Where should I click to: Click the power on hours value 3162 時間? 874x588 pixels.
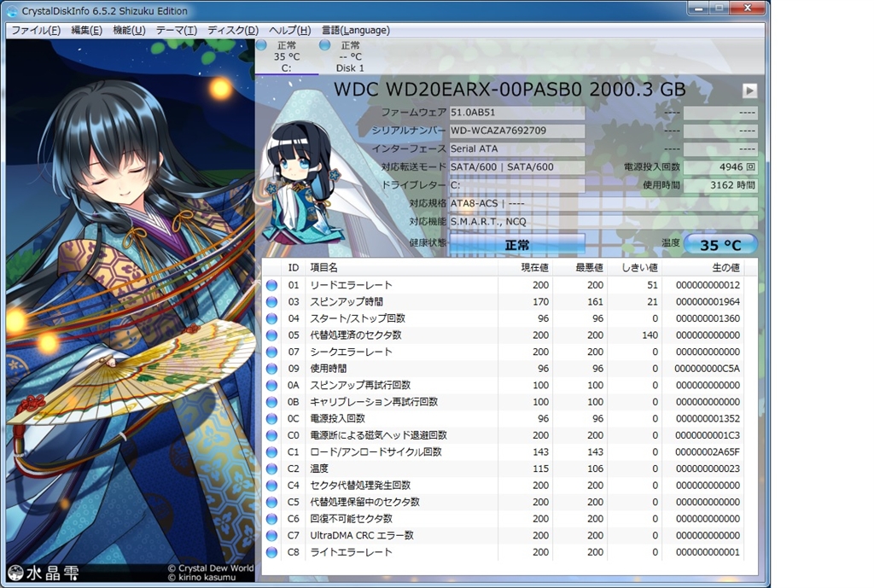point(720,185)
